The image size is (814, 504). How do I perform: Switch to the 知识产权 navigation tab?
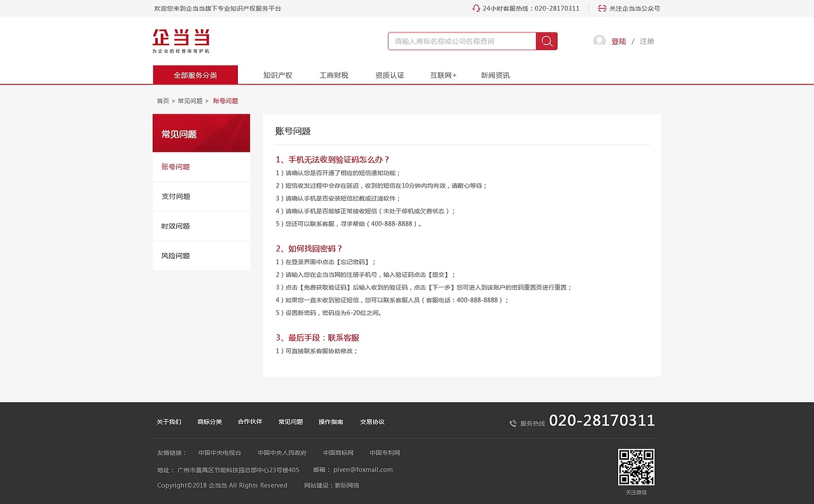tap(277, 74)
